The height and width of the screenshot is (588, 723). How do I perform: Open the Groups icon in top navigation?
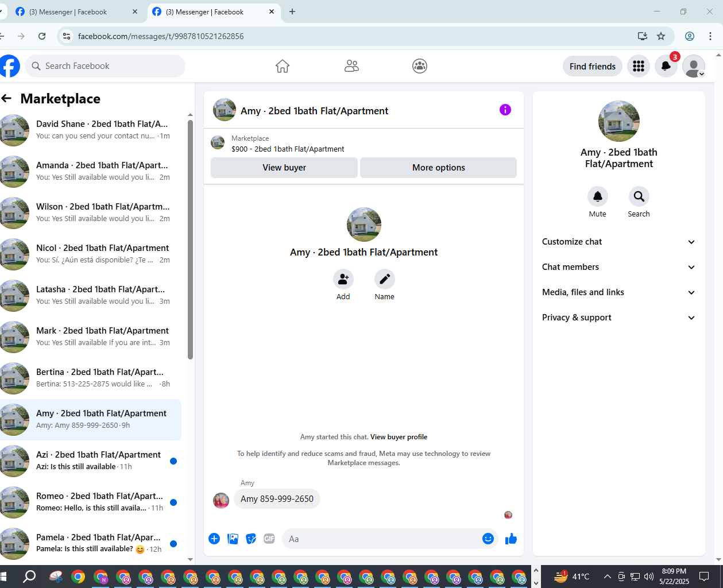pos(420,66)
